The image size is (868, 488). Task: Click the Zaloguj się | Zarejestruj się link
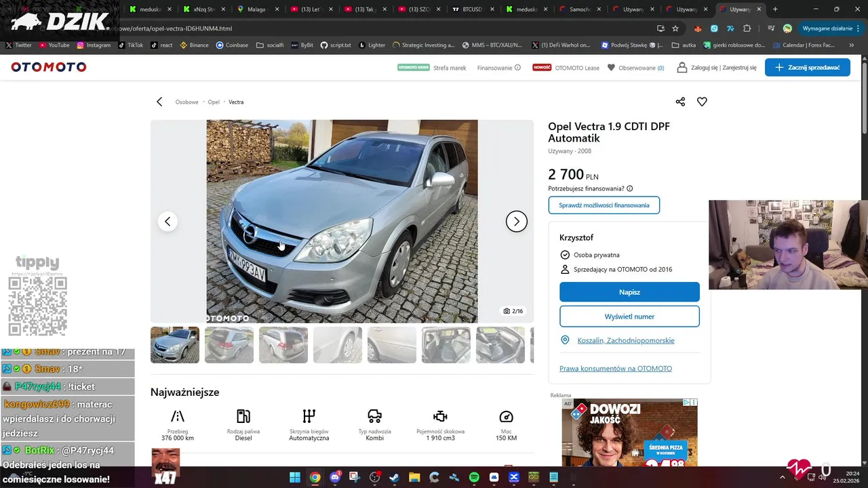point(724,68)
